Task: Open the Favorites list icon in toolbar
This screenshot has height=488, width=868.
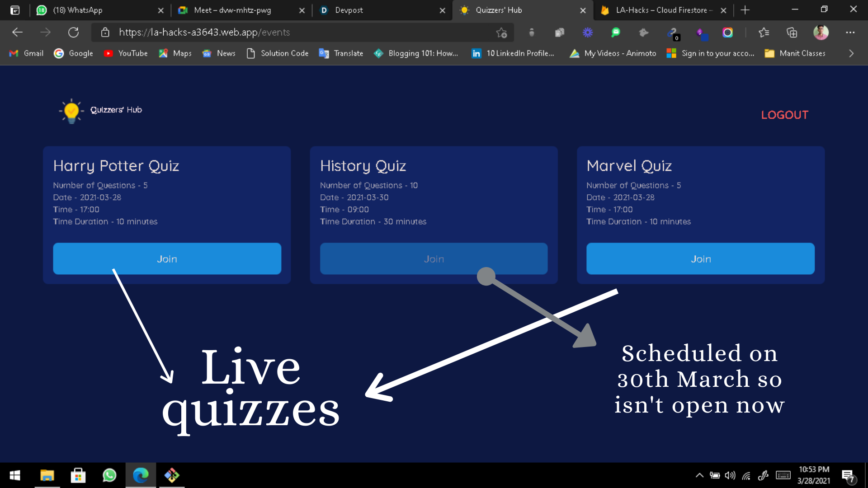Action: click(x=764, y=33)
